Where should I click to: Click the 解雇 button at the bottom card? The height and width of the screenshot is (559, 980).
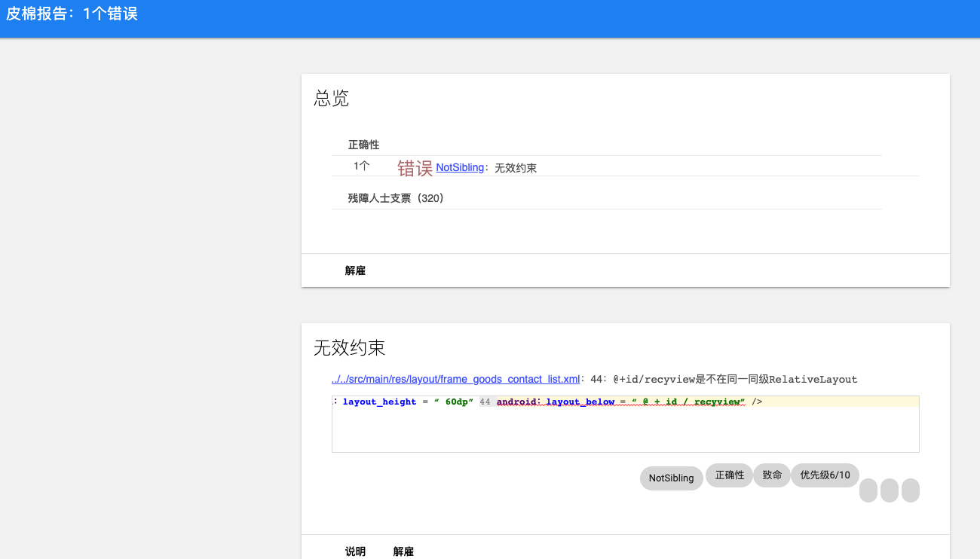403,551
